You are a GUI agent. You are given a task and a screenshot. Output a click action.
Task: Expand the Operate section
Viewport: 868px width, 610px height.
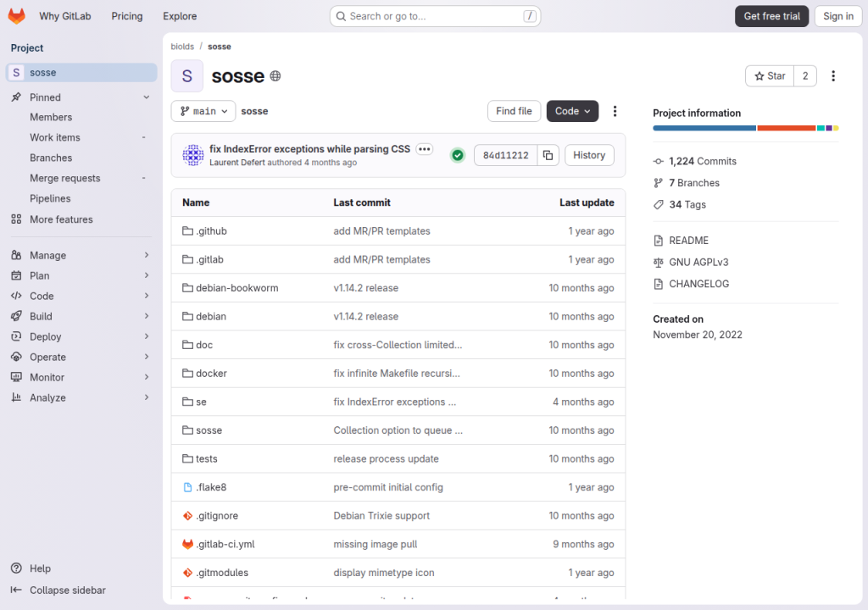click(x=81, y=357)
